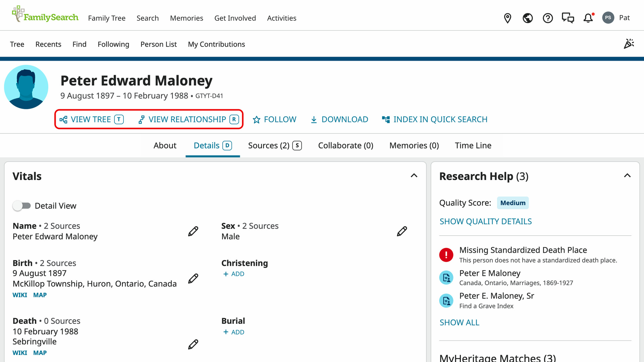Image resolution: width=644 pixels, height=362 pixels.
Task: Open the Memories (0) tab
Action: (x=414, y=145)
